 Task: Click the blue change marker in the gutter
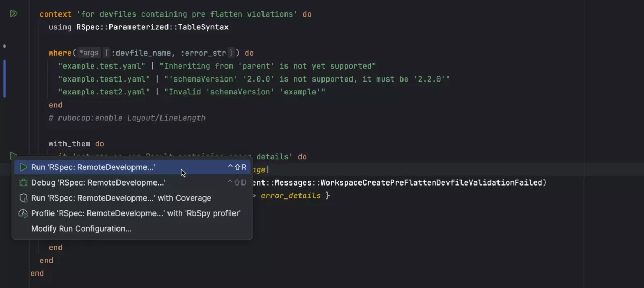pos(5,78)
